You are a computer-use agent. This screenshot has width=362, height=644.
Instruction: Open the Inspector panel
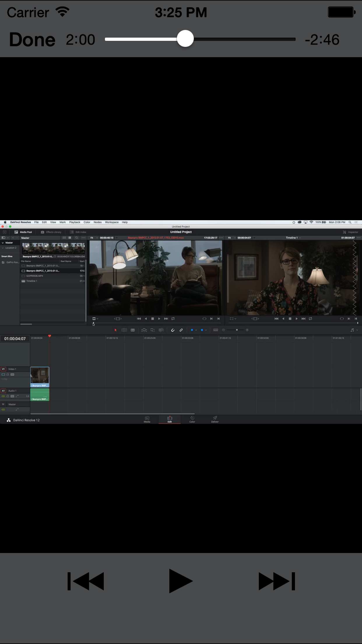click(351, 232)
